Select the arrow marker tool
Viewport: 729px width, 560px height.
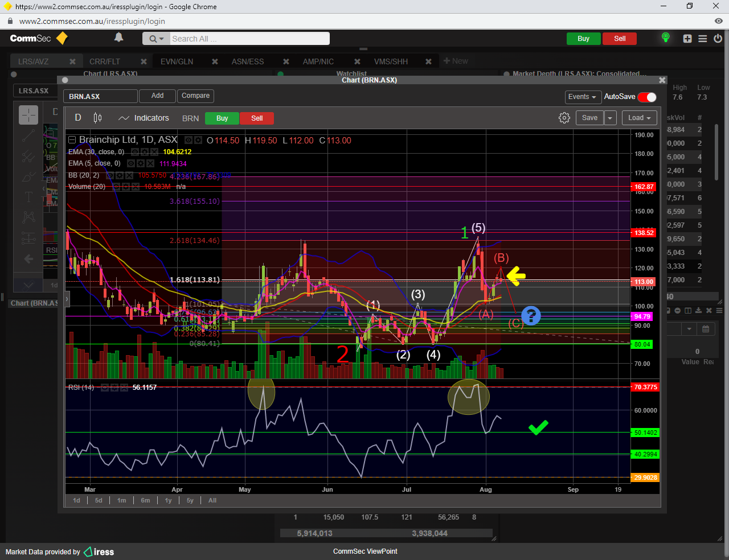click(28, 259)
